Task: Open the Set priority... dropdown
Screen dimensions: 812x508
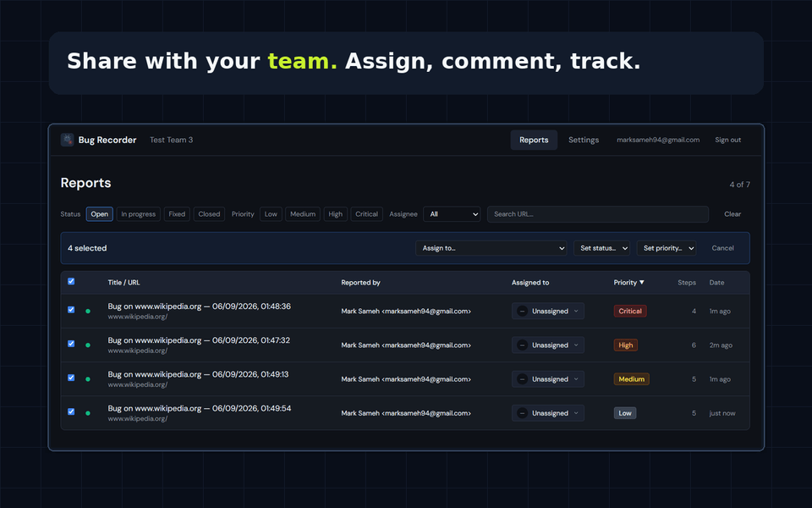Action: point(667,248)
